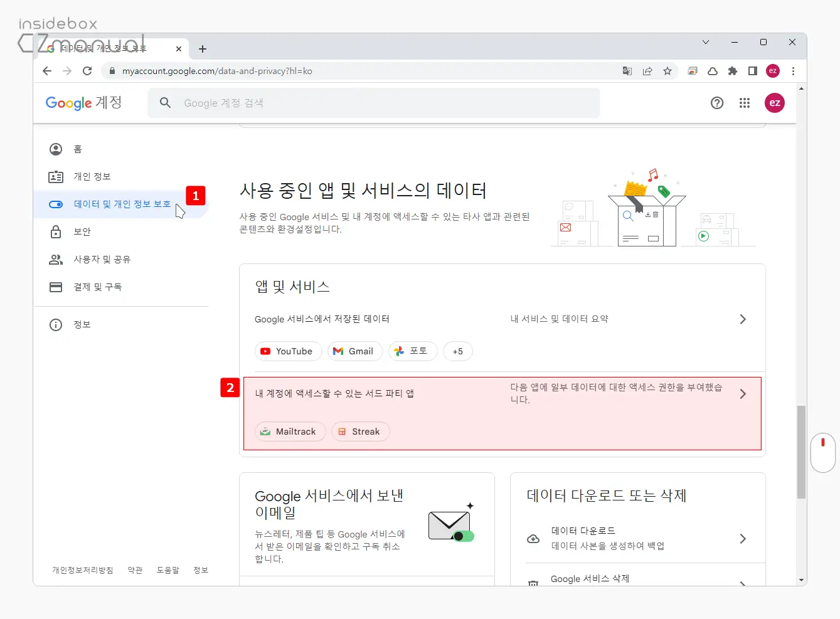Click the 보안 lock icon in sidebar
Screen dimensions: 840x619
pyautogui.click(x=56, y=231)
